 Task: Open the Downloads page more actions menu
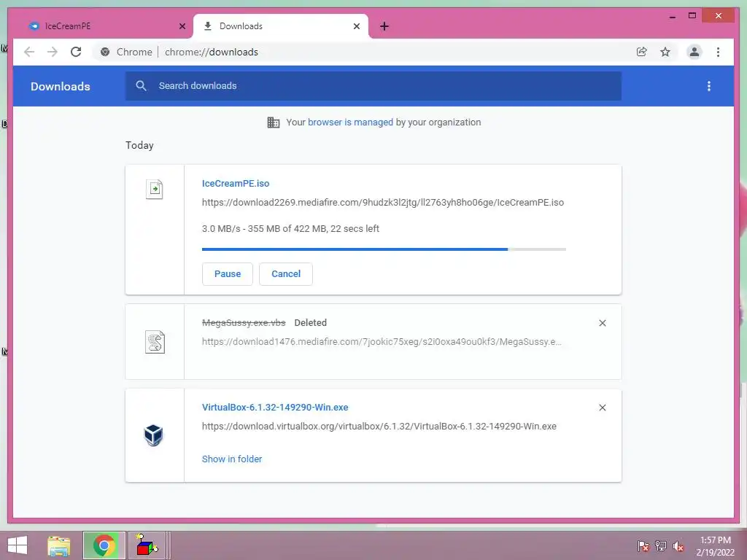709,86
